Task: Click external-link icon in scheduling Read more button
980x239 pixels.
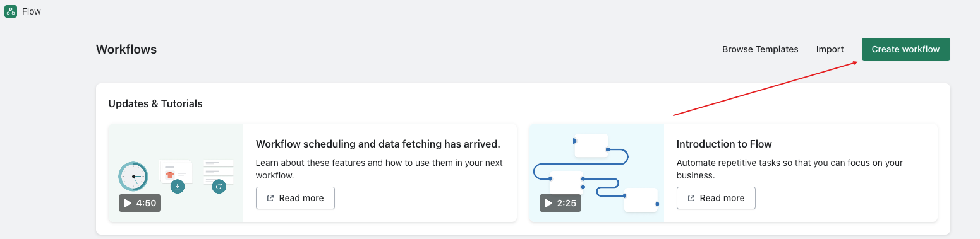Action: point(270,198)
